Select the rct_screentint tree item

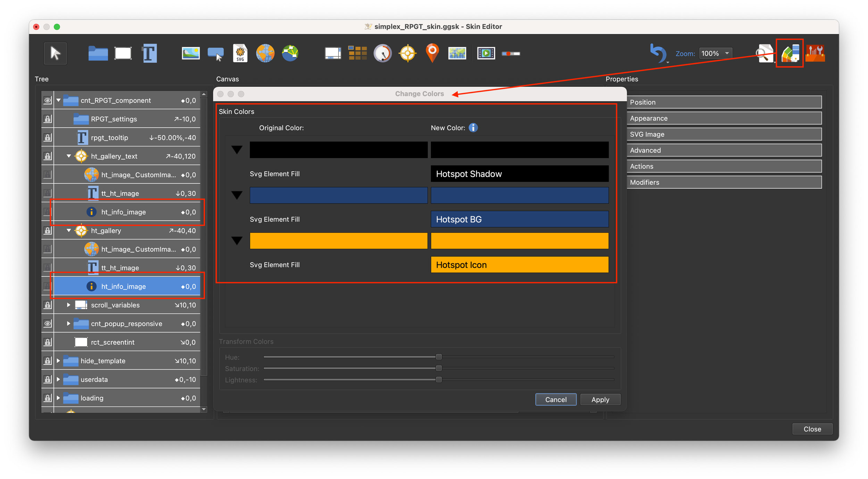click(112, 342)
